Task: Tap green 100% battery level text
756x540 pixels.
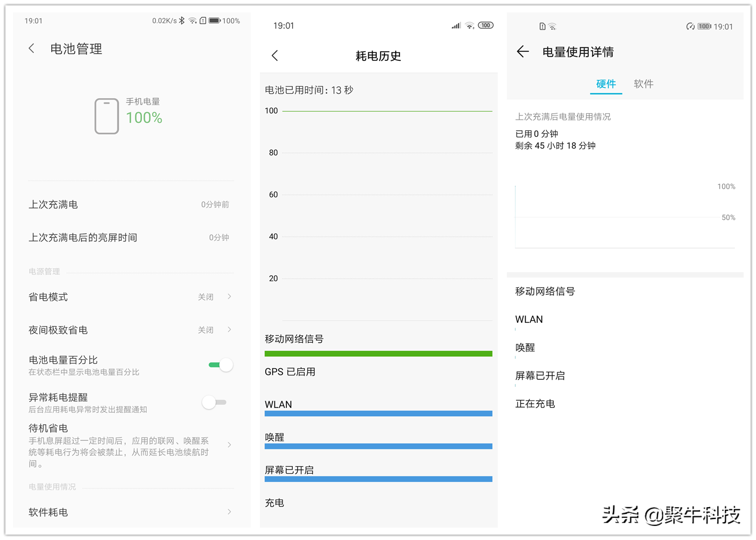Action: point(144,117)
